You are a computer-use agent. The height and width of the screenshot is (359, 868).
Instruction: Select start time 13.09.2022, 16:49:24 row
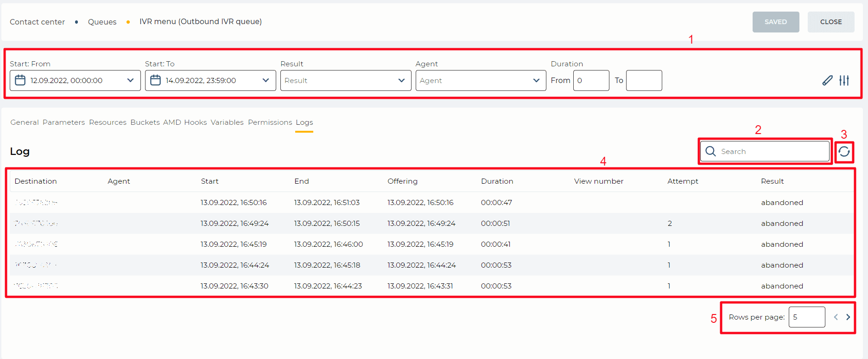[234, 224]
